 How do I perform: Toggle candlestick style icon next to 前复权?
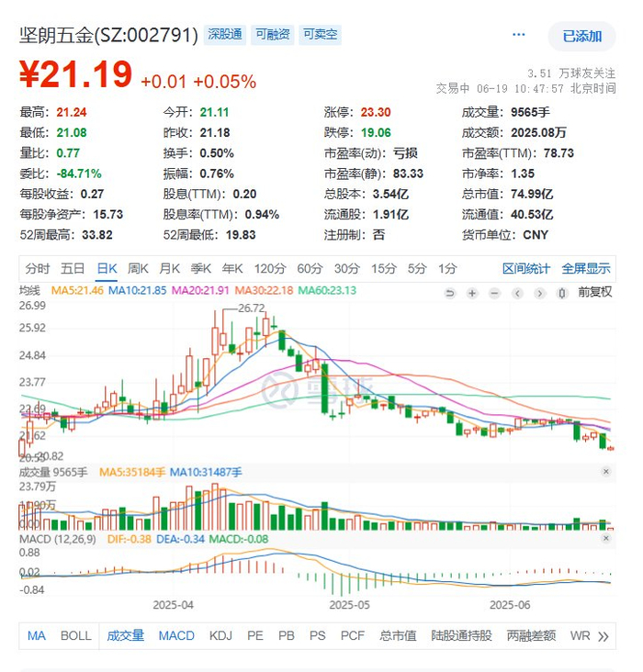coord(562,293)
